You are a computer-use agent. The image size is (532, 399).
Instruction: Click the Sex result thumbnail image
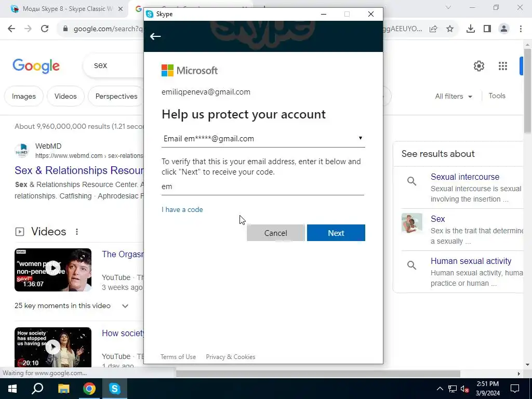tap(412, 223)
